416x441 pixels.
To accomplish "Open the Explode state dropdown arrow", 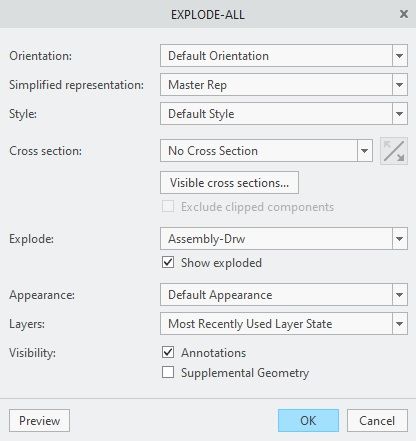I will pyautogui.click(x=400, y=239).
